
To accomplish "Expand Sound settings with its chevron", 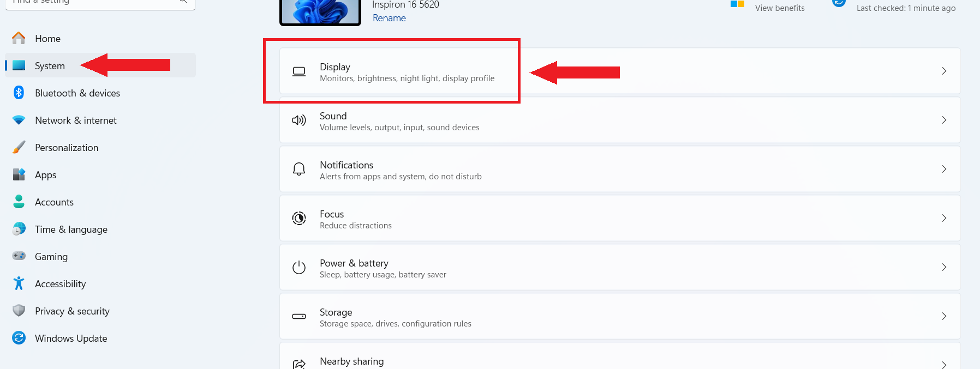I will pos(943,120).
